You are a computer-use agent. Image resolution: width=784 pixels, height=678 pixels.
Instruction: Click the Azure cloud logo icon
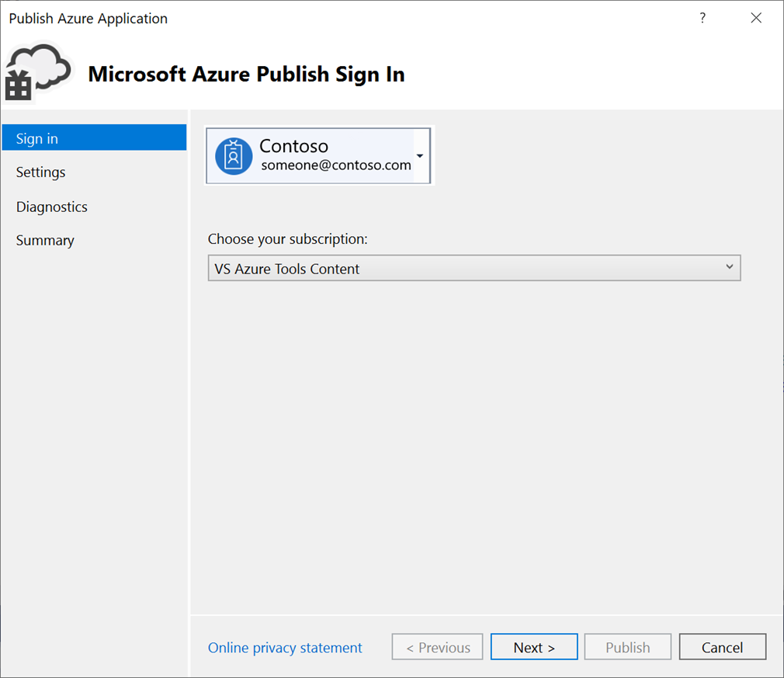coord(37,71)
